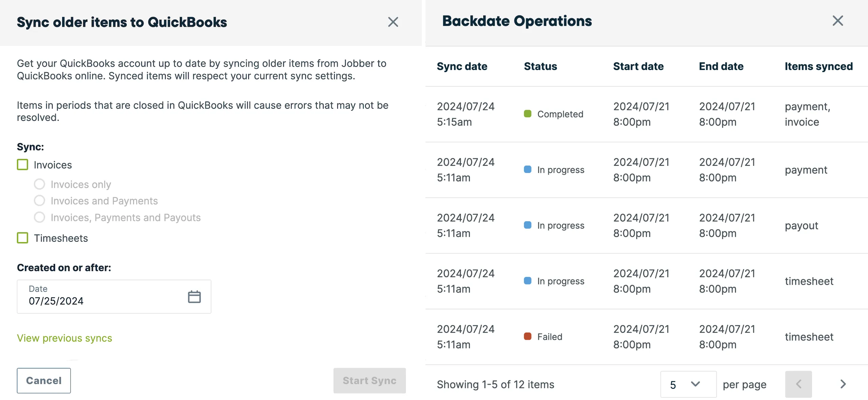Image resolution: width=868 pixels, height=400 pixels.
Task: Click Showing 1-5 of 12 items text
Action: [495, 384]
